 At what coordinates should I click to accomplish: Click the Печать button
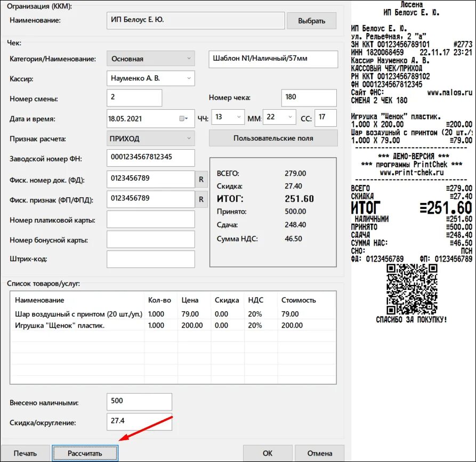point(25,453)
